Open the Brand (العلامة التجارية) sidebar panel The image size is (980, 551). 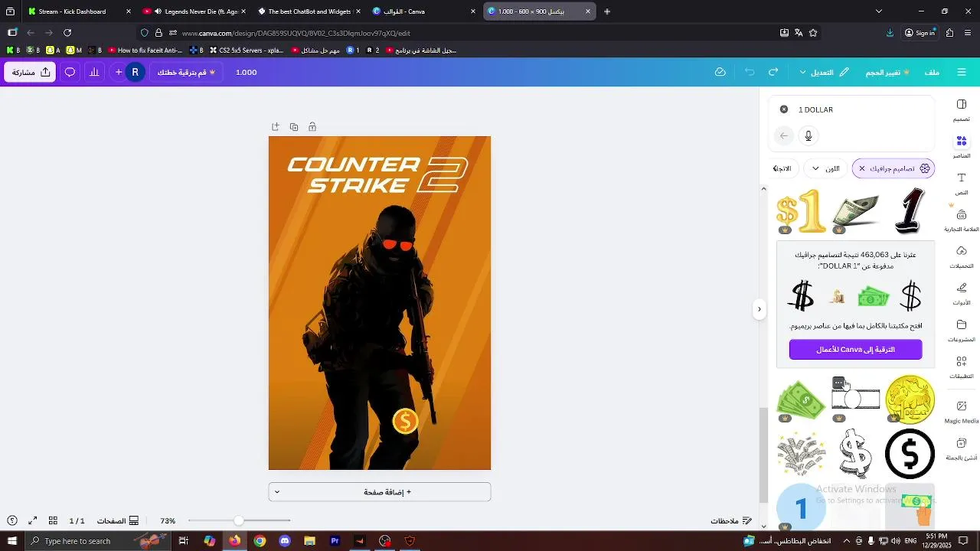(x=962, y=220)
